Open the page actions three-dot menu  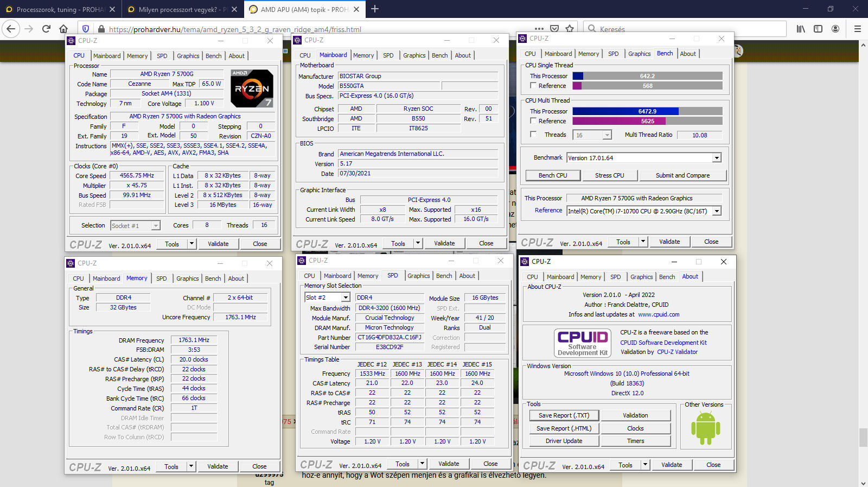click(x=539, y=29)
